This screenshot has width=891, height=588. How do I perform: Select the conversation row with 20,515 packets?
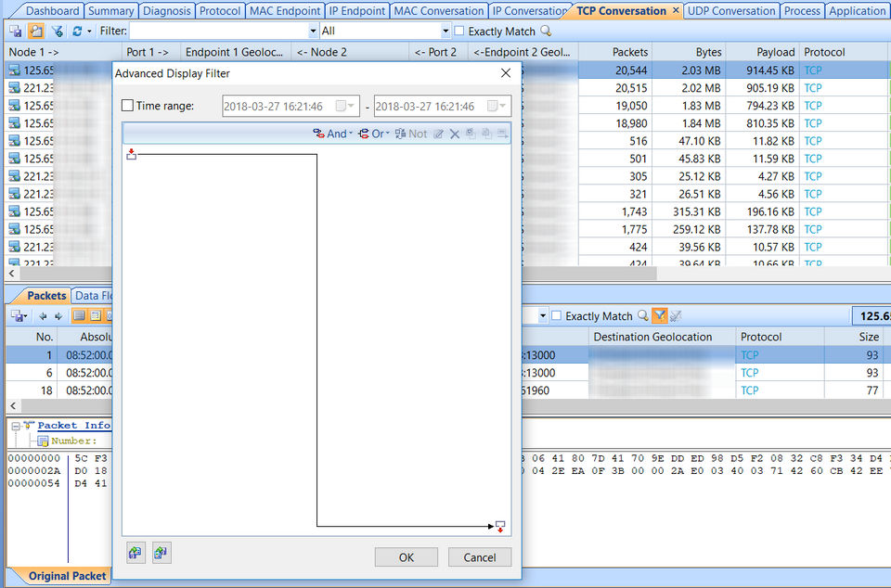pos(445,88)
